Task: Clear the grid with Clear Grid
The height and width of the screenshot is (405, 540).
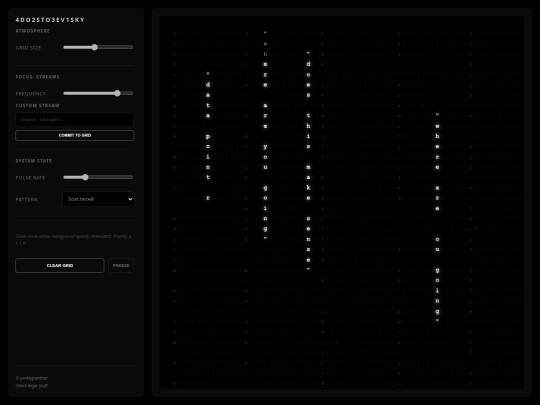Action: point(60,265)
